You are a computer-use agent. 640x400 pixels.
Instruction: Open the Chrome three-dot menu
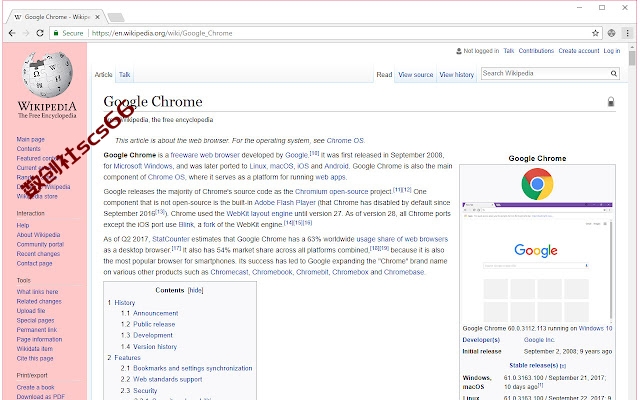coord(627,33)
